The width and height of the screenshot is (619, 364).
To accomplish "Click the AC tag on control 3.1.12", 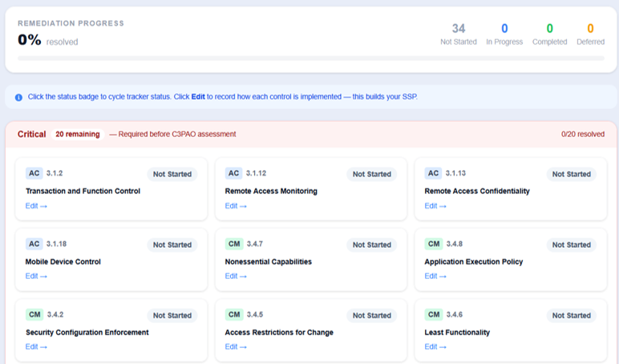I will pyautogui.click(x=233, y=173).
